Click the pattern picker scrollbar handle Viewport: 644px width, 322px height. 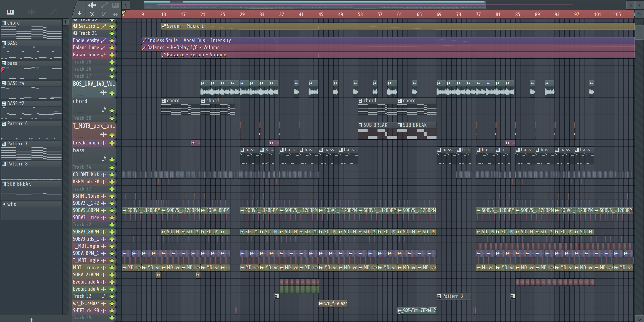(66, 22)
